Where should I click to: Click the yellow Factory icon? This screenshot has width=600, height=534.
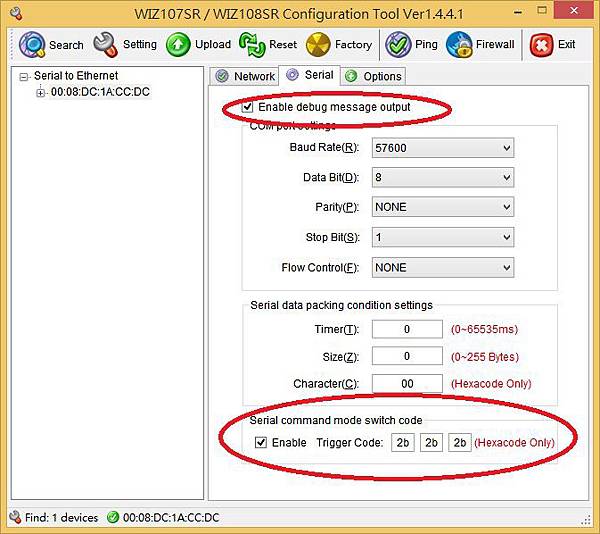point(318,44)
